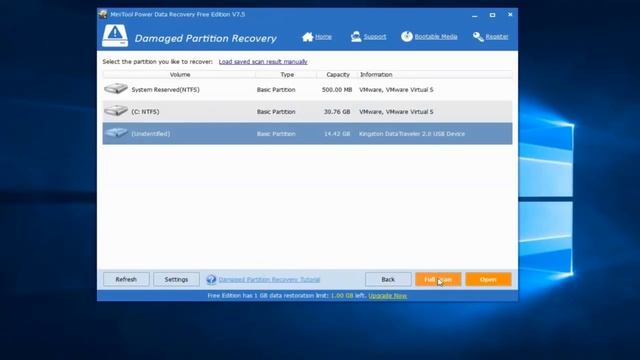Image resolution: width=640 pixels, height=360 pixels.
Task: Click Basic Partition in System Reserved row
Action: pyautogui.click(x=276, y=89)
